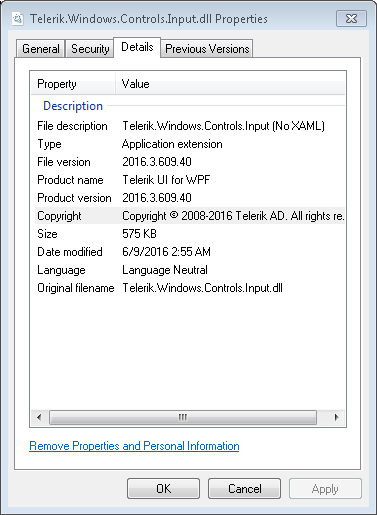
Task: Select the Size property label
Action: pos(47,234)
